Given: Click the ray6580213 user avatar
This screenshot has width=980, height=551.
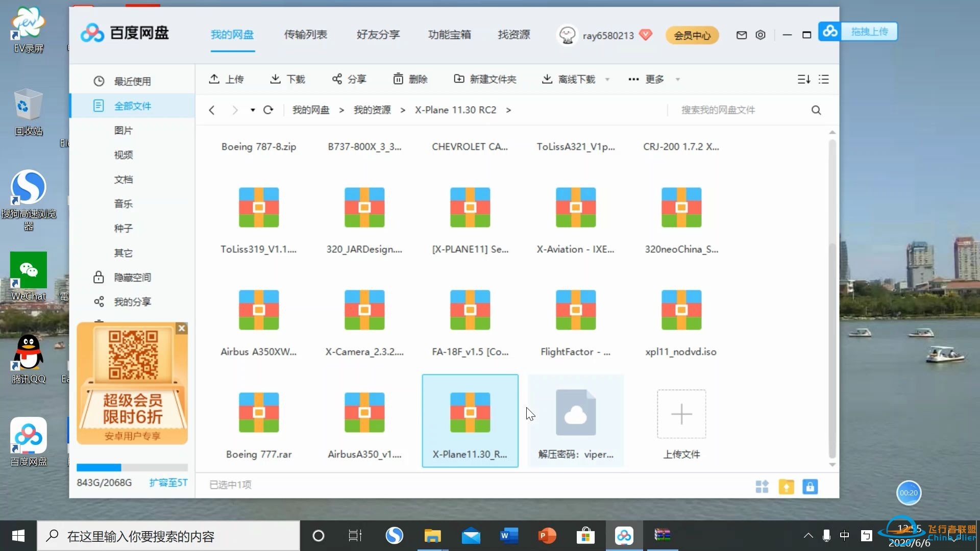Looking at the screenshot, I should pyautogui.click(x=567, y=35).
